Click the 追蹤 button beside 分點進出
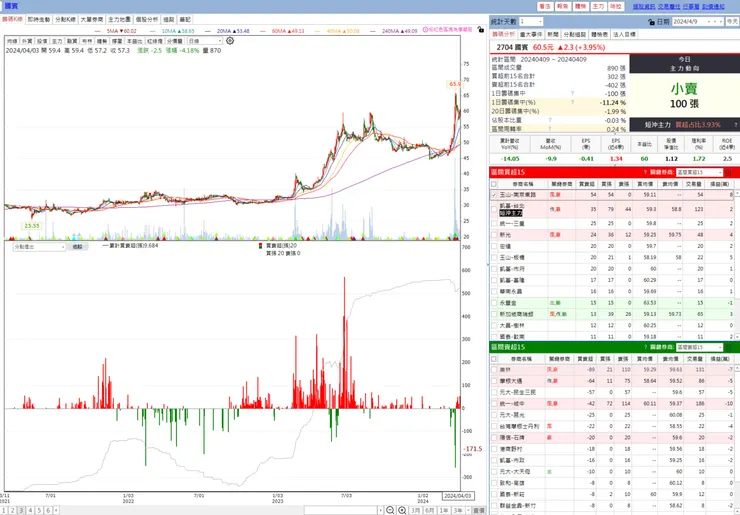This screenshot has width=740, height=515. click(x=77, y=247)
